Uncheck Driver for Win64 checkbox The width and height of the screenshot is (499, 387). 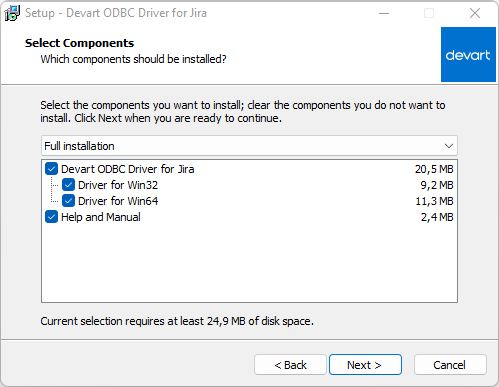68,201
